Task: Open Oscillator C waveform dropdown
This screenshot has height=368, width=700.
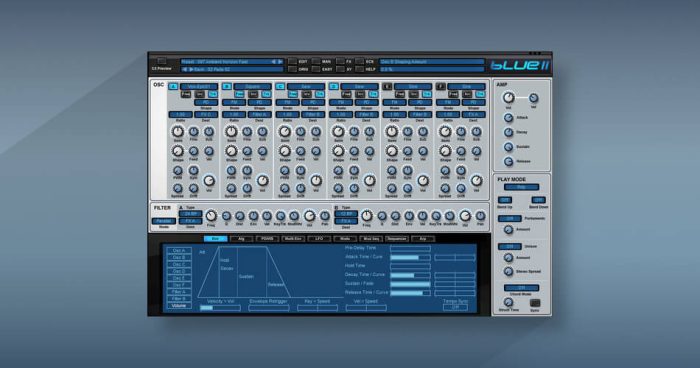Action: pos(306,87)
